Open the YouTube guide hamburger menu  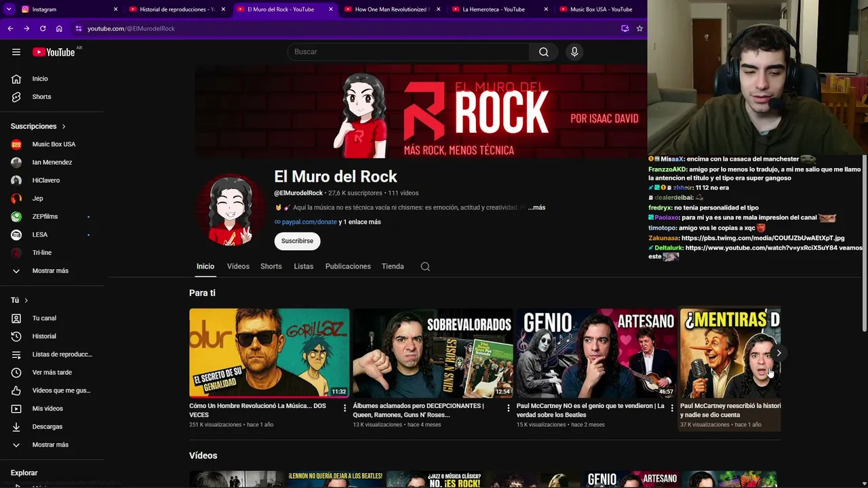click(16, 52)
